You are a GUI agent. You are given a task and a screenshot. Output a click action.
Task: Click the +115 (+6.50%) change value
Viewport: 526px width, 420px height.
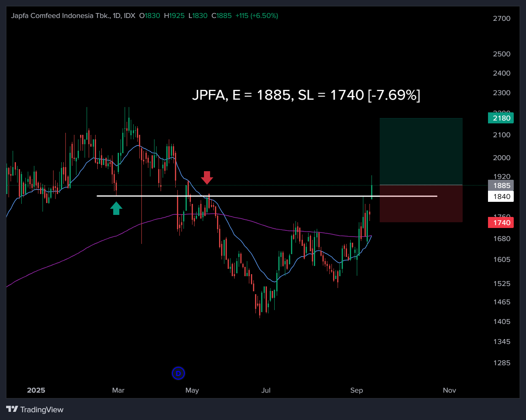[x=257, y=16]
